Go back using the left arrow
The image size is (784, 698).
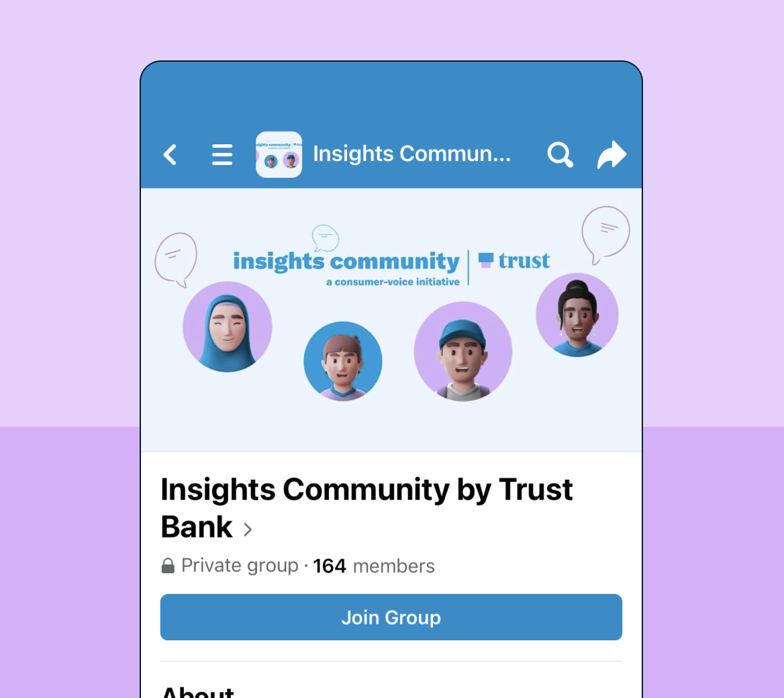tap(170, 154)
